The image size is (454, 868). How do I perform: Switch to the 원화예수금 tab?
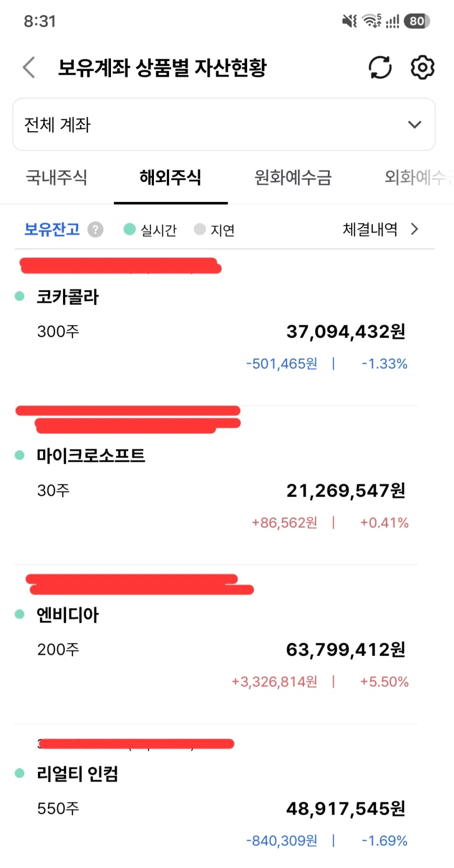pos(293,177)
